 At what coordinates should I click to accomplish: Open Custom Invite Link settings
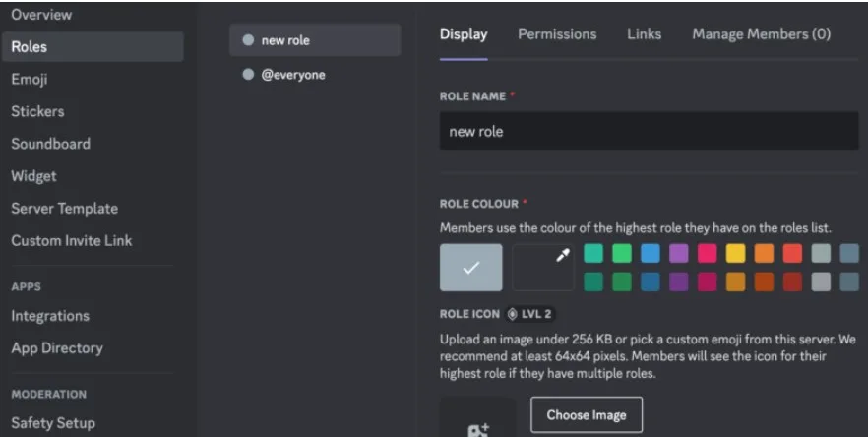(72, 240)
